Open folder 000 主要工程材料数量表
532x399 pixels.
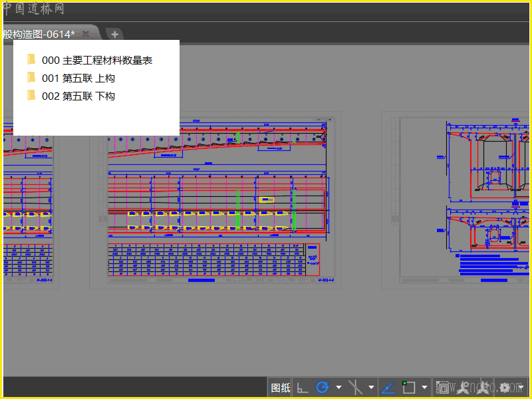(97, 61)
